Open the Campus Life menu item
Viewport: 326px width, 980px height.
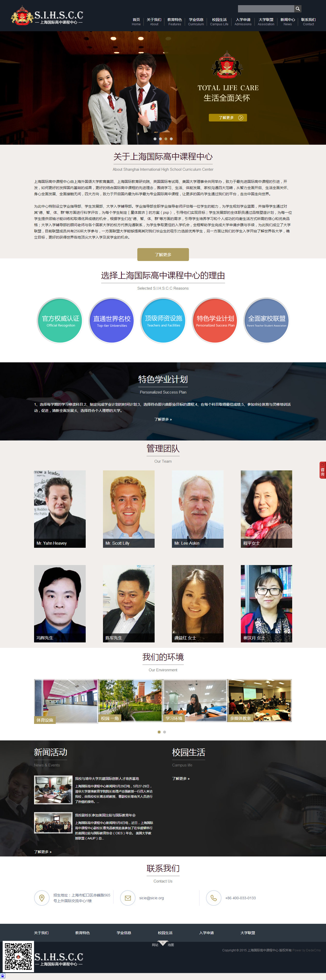coord(219,22)
